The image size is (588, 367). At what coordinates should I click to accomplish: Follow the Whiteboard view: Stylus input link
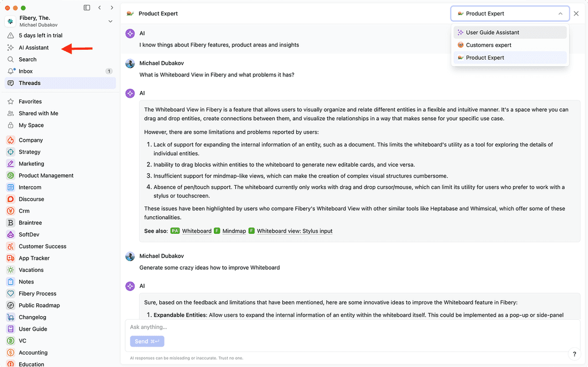tap(295, 231)
